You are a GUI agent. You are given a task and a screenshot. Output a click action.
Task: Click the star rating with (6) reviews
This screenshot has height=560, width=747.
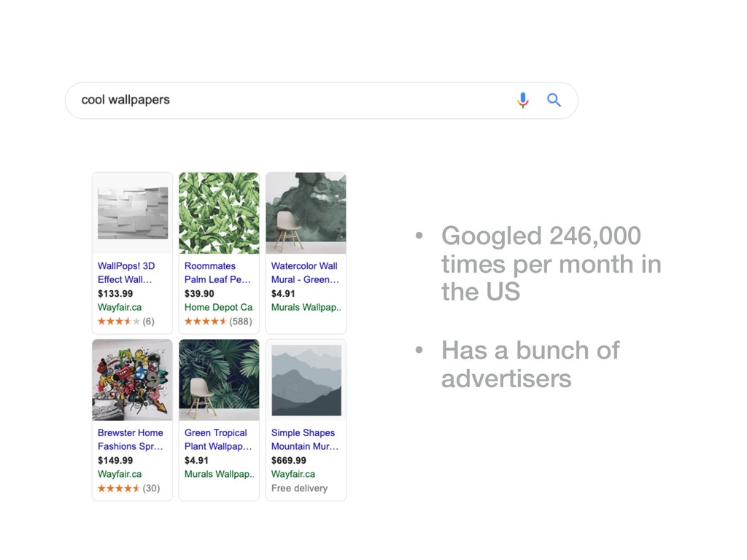(x=126, y=322)
